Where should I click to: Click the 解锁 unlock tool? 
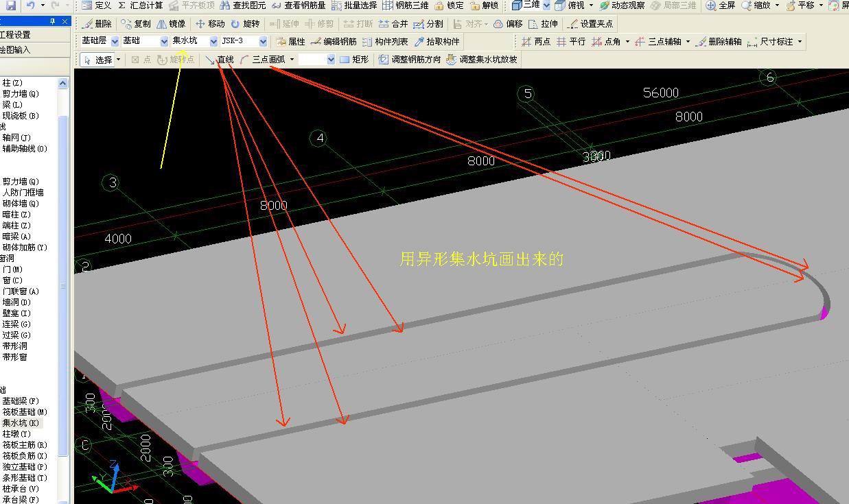484,5
